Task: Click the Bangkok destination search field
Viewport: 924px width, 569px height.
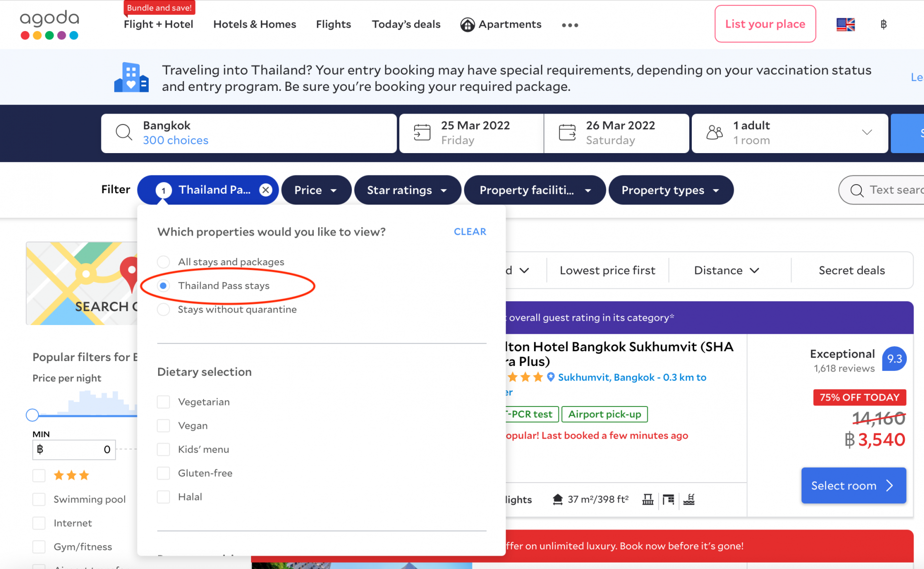Action: coord(249,133)
